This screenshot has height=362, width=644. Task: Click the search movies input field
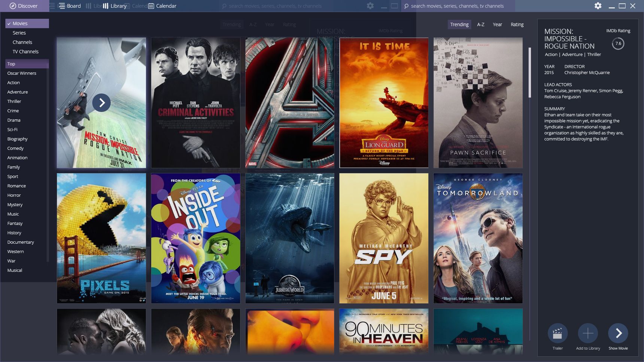(457, 6)
